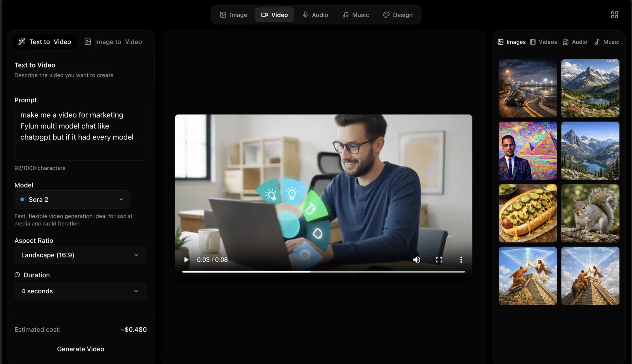Play the generated video

[186, 260]
